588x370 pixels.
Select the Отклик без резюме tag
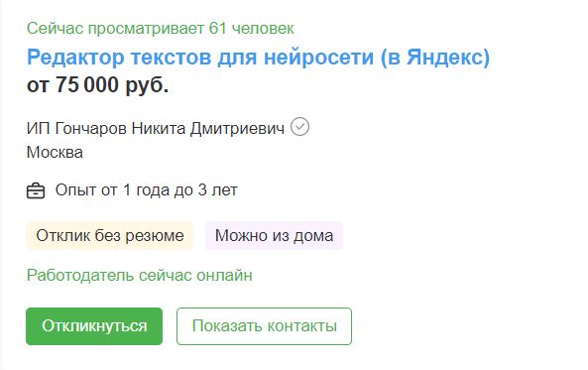click(109, 236)
